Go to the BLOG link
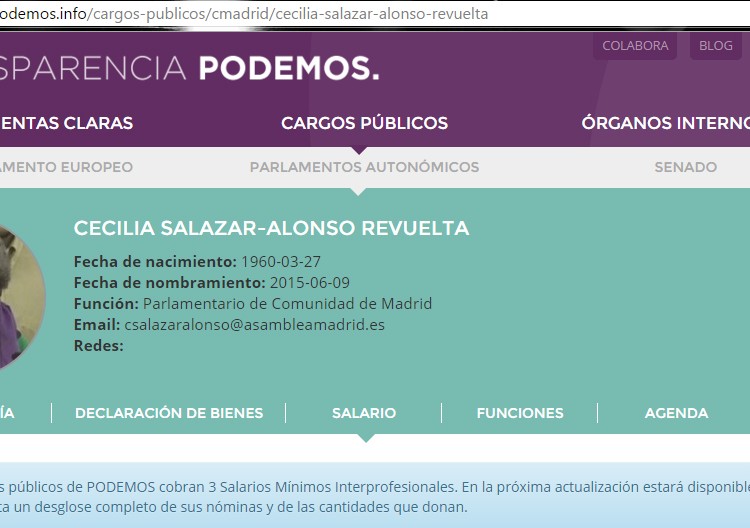750x528 pixels. (715, 46)
